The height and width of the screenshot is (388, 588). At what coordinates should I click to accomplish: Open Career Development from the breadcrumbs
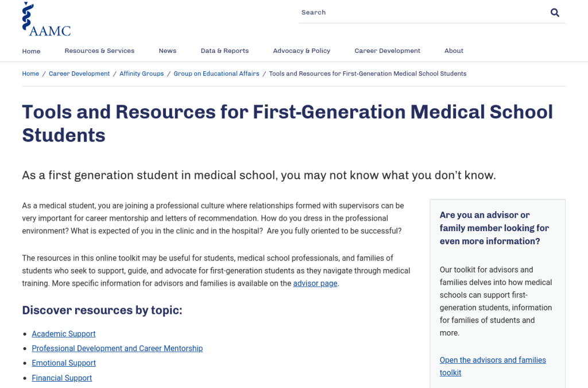pos(79,74)
